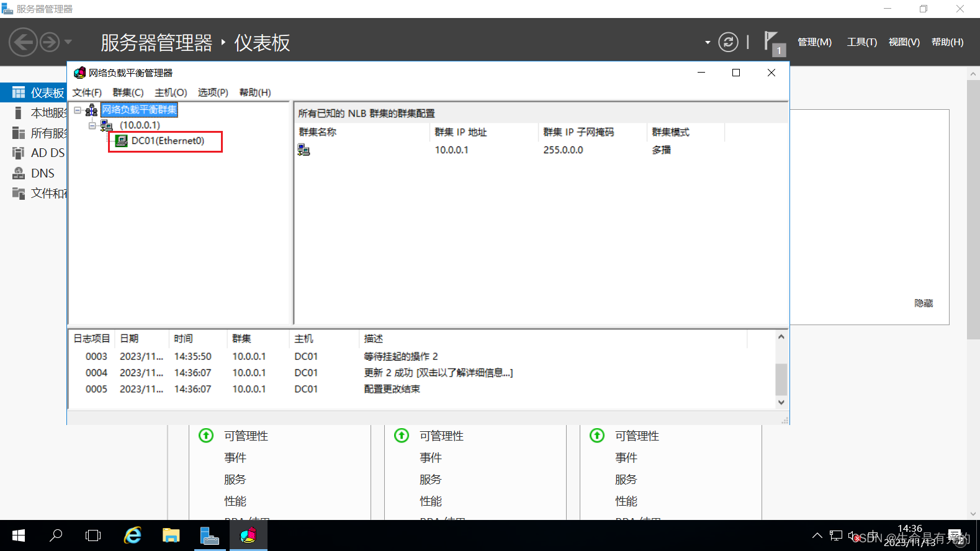Click the Server Manager back arrow

[x=24, y=42]
